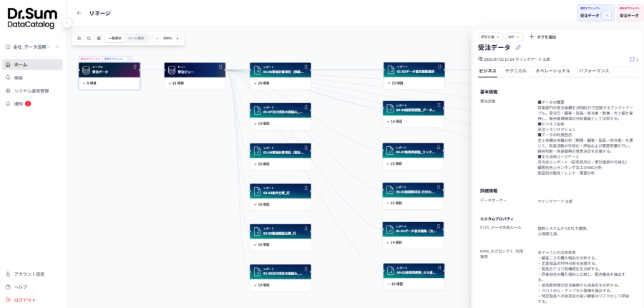The image size is (644, 308).
Task: Click the swap icon in the 選択オブジェクト box
Action: click(608, 16)
